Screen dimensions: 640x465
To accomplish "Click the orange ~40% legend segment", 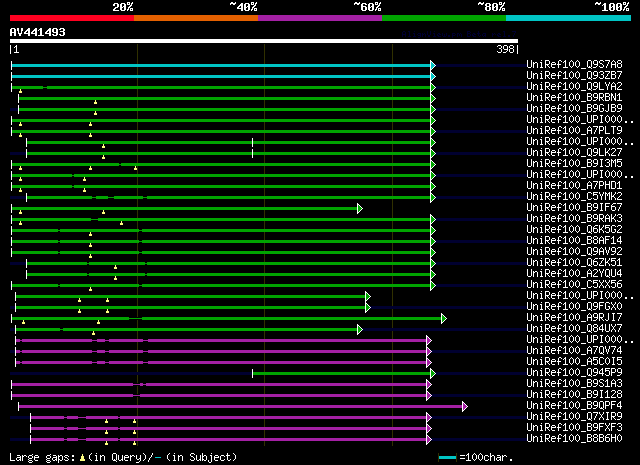I will tap(196, 18).
